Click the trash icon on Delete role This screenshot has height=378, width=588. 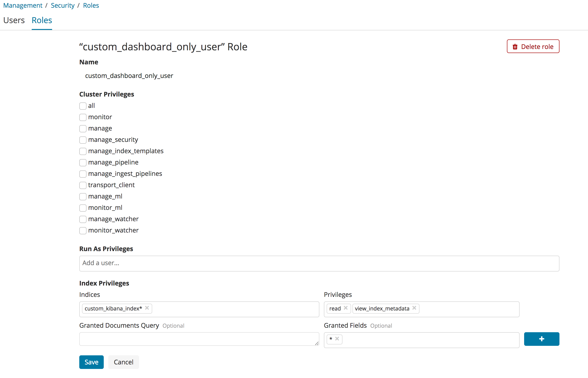tap(515, 46)
